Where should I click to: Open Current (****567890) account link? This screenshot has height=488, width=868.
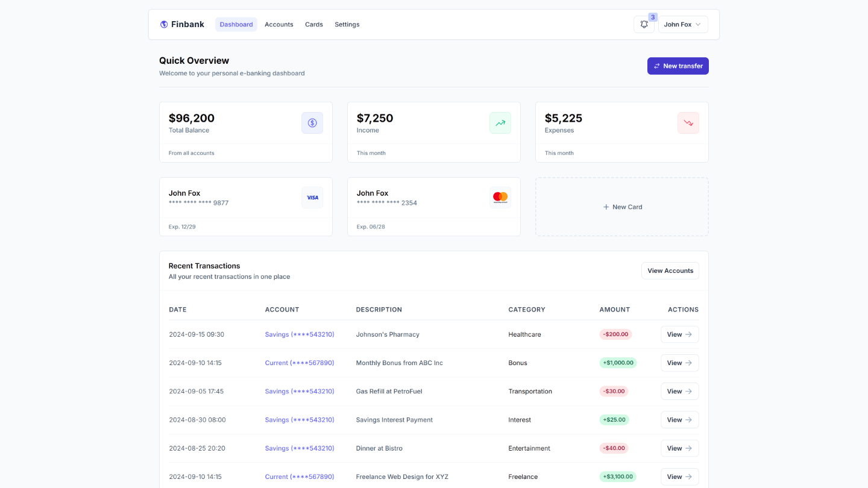[x=300, y=363]
